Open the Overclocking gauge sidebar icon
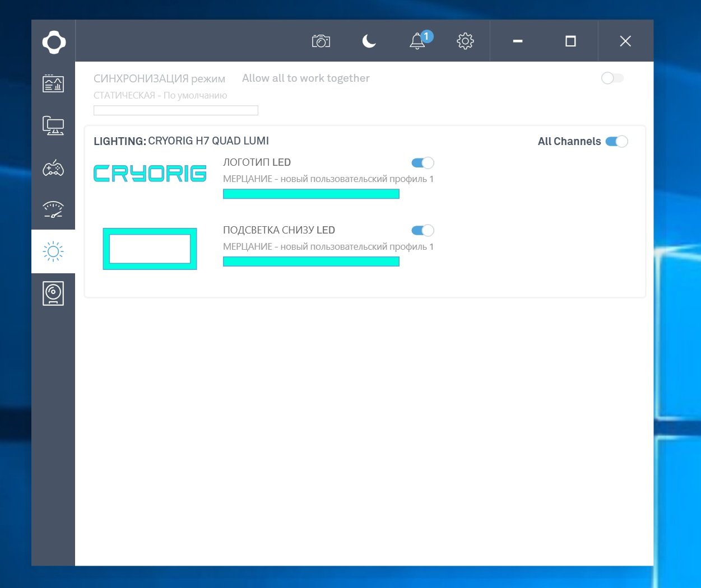This screenshot has height=588, width=701. (53, 209)
